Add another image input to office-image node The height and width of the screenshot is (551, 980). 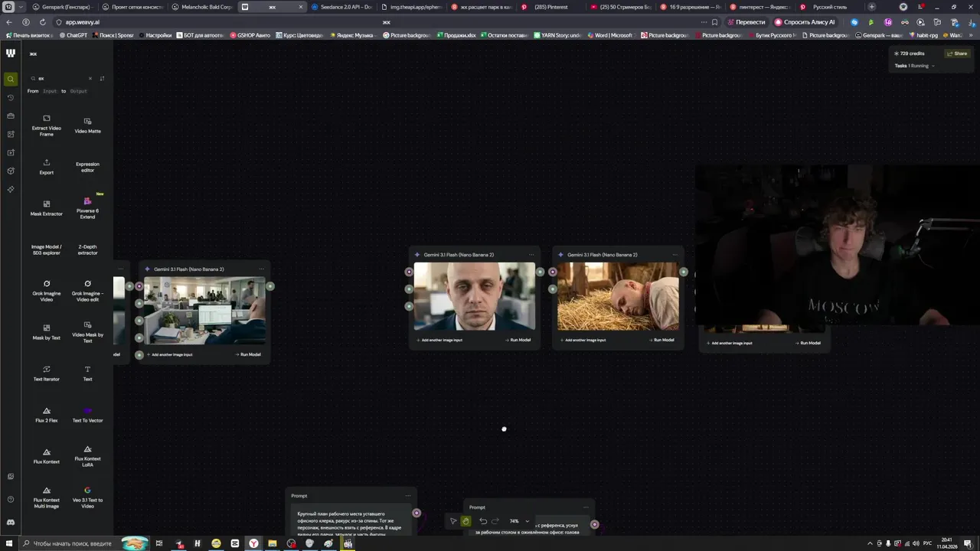pos(169,354)
